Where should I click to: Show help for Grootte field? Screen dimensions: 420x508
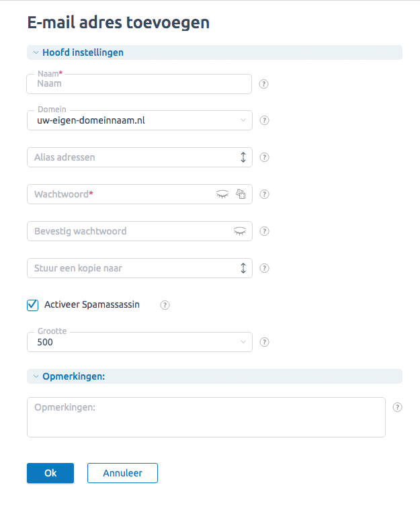(x=264, y=342)
